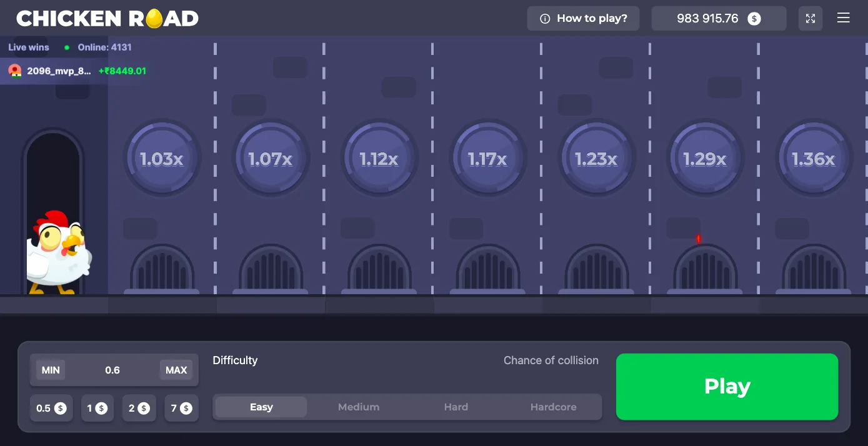Screen dimensions: 868x446
Task: Choose the 0.5 dollar quick bet
Action: 51,409
